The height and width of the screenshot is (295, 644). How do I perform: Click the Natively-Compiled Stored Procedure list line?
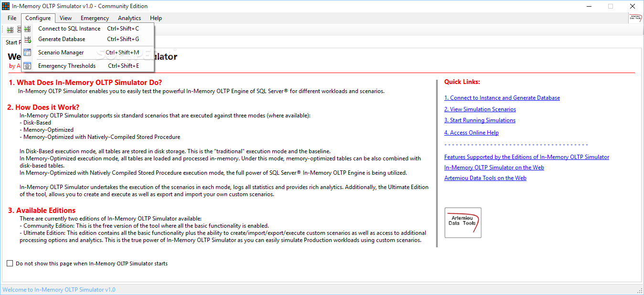pos(100,137)
